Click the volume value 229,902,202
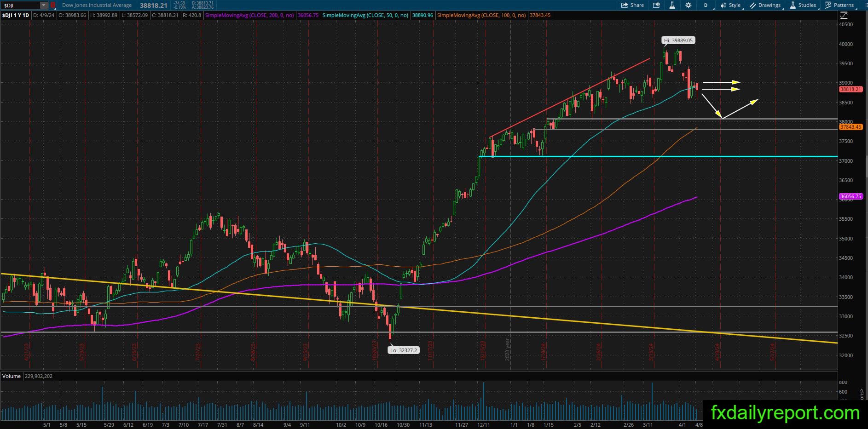868x429 pixels. click(x=38, y=376)
